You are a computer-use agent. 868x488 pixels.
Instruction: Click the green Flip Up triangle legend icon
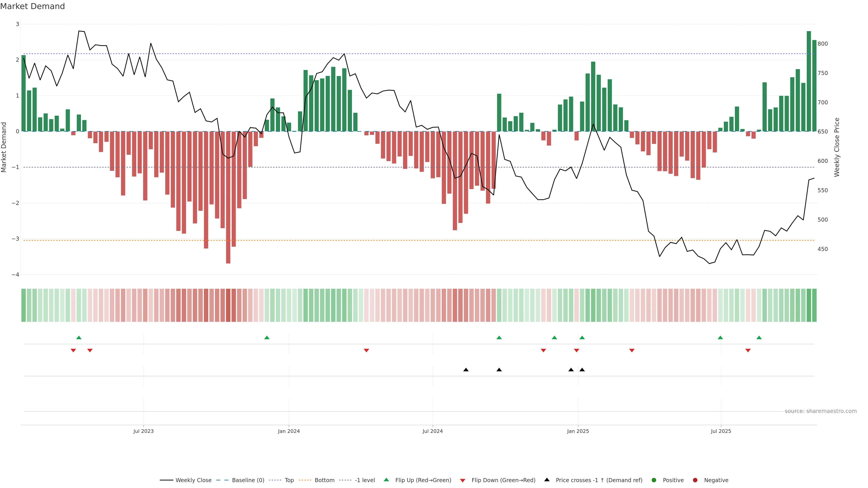[386, 480]
